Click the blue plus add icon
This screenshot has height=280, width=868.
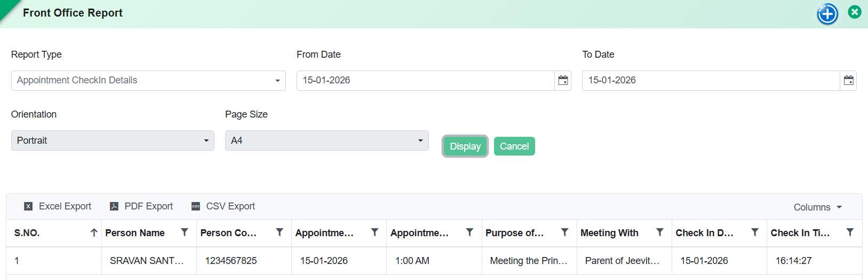[x=827, y=14]
